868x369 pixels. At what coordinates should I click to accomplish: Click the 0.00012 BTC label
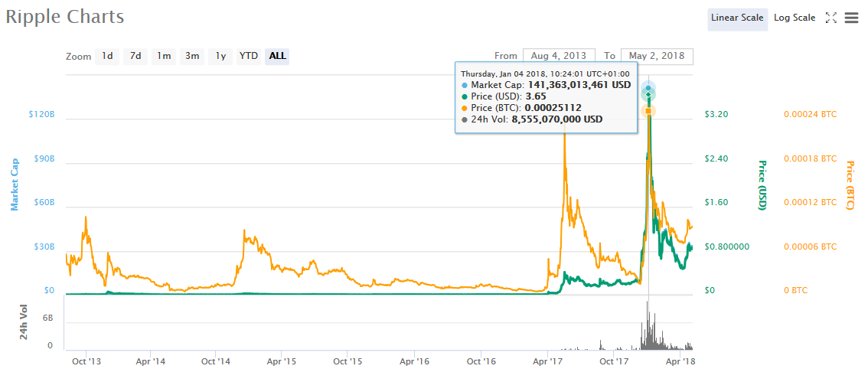[811, 203]
